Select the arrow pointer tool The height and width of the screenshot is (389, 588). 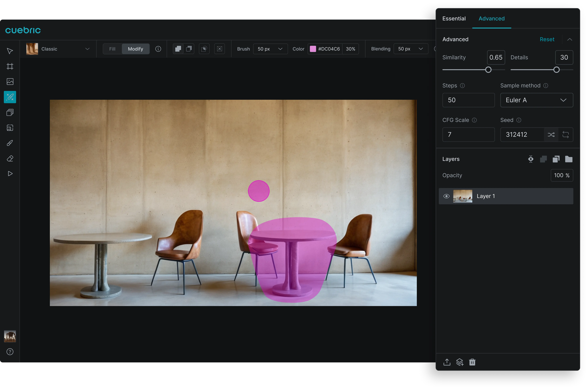pyautogui.click(x=10, y=51)
